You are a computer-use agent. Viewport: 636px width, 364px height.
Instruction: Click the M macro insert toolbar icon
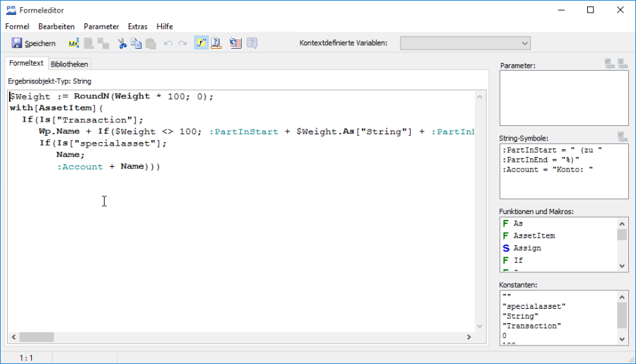tap(73, 44)
